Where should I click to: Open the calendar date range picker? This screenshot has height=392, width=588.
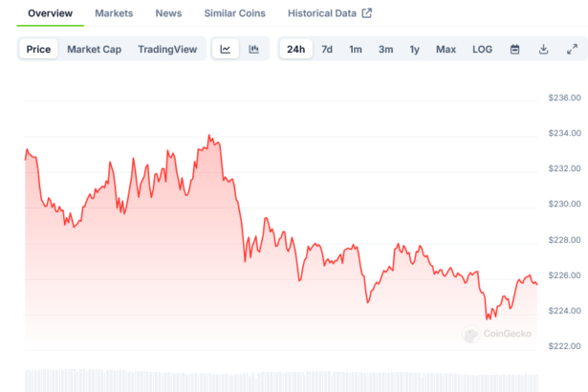[x=514, y=49]
